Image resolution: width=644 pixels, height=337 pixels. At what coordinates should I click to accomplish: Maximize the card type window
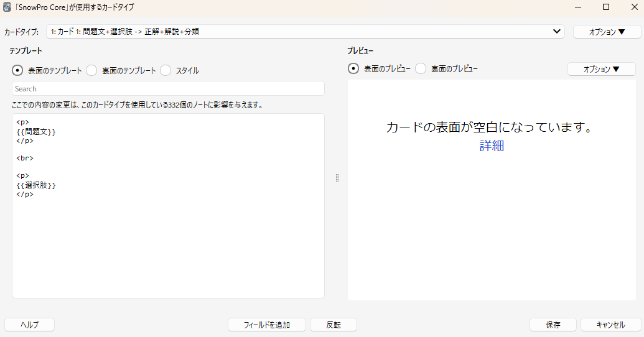click(606, 7)
